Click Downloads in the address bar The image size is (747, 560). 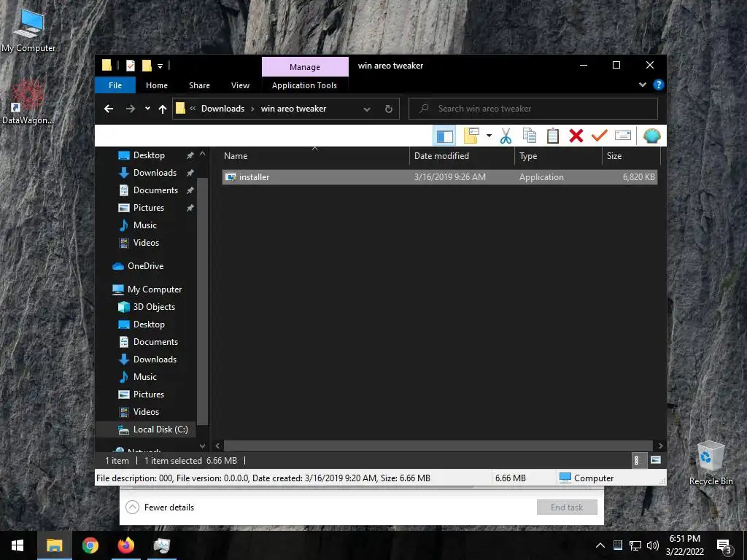(222, 109)
